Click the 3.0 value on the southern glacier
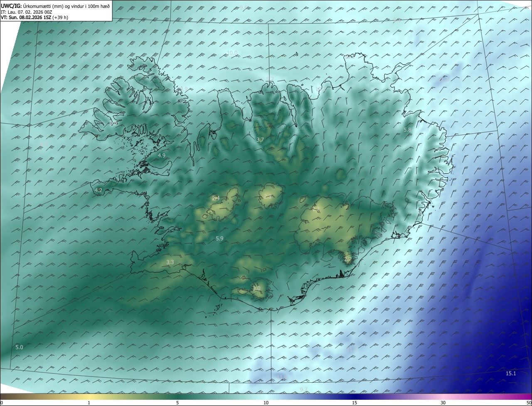Viewport: 532px width, 406px height. [x=256, y=288]
